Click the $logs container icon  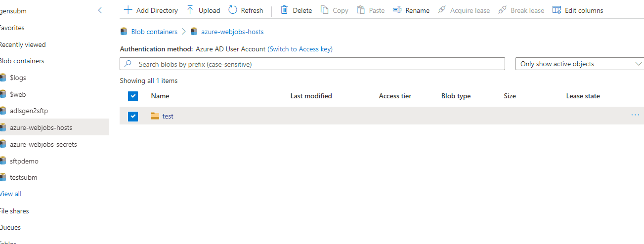point(3,78)
